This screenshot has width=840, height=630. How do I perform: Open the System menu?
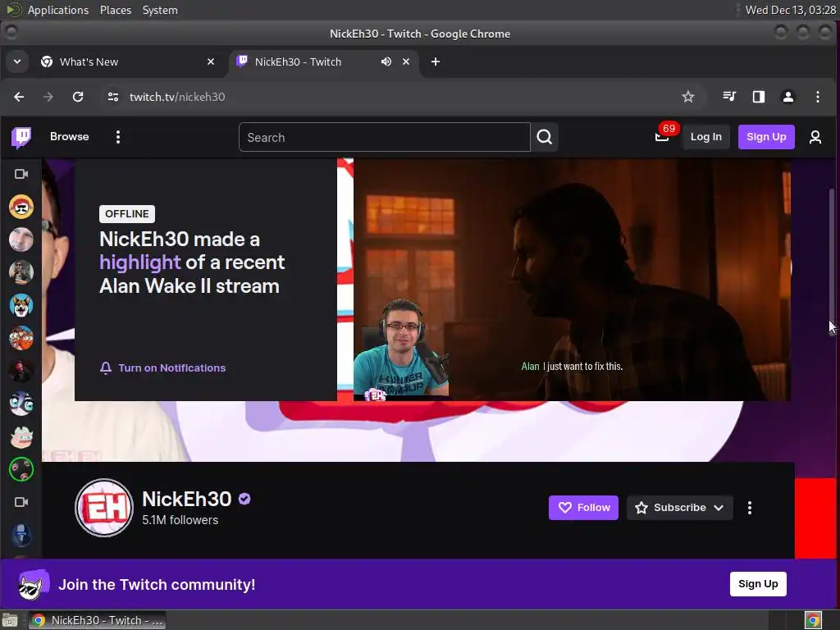160,10
